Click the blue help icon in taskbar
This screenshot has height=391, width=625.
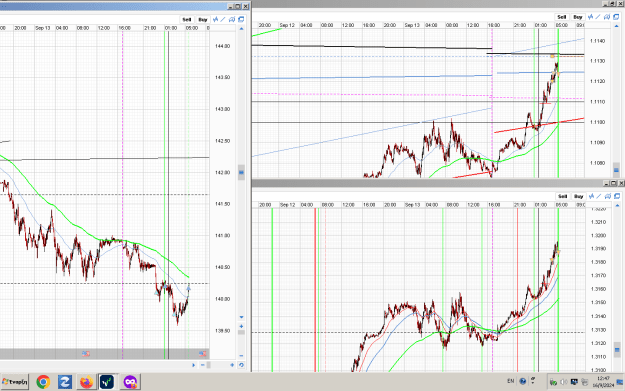click(523, 381)
